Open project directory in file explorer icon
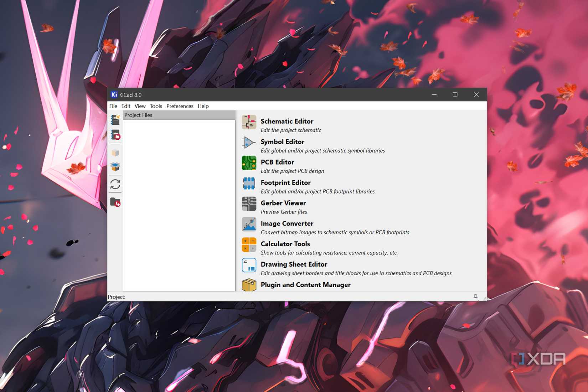Image resolution: width=588 pixels, height=392 pixels. 115,202
